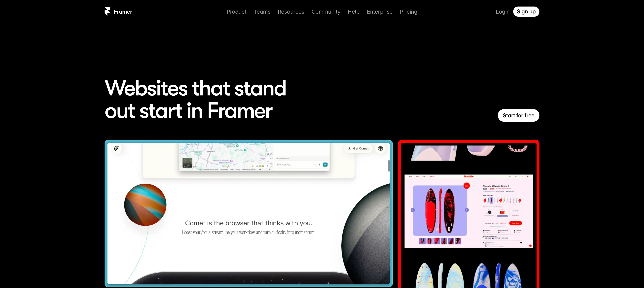Click the Maddle logo text in the preview
Image resolution: width=644 pixels, height=288 pixels.
[468, 176]
